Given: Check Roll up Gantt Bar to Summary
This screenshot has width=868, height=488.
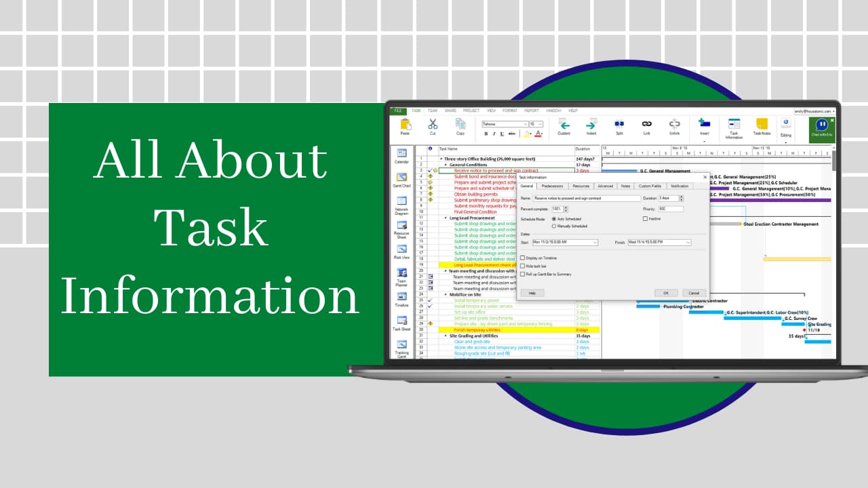Looking at the screenshot, I should pyautogui.click(x=522, y=274).
